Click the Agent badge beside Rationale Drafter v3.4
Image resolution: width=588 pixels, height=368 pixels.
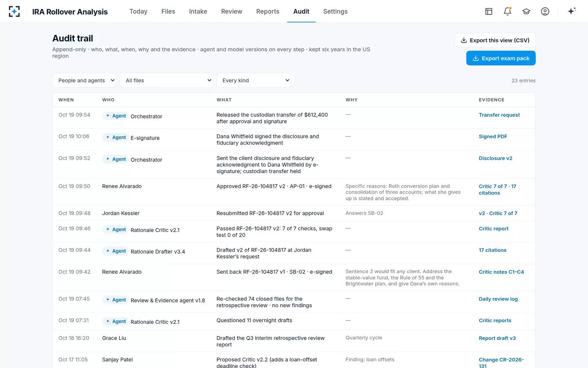click(x=116, y=251)
